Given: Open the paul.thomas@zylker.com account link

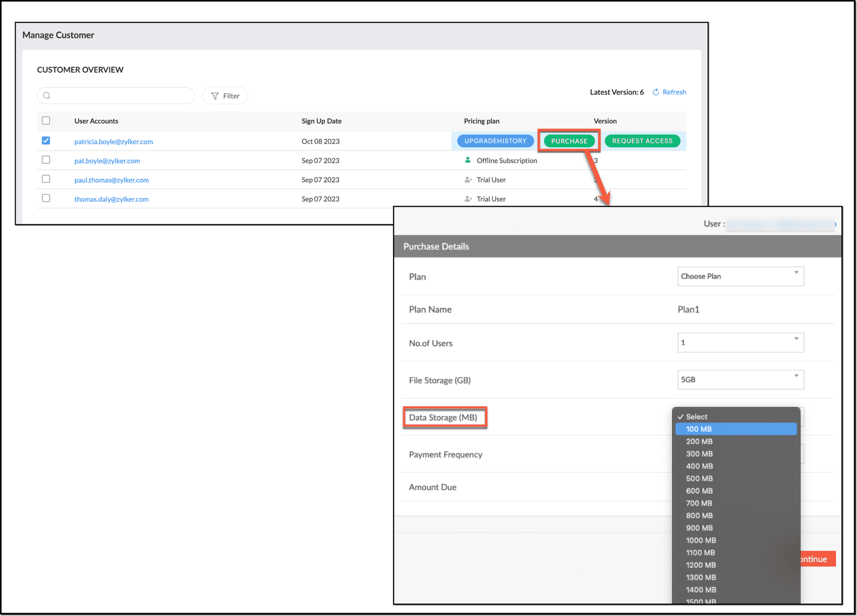Looking at the screenshot, I should point(111,180).
